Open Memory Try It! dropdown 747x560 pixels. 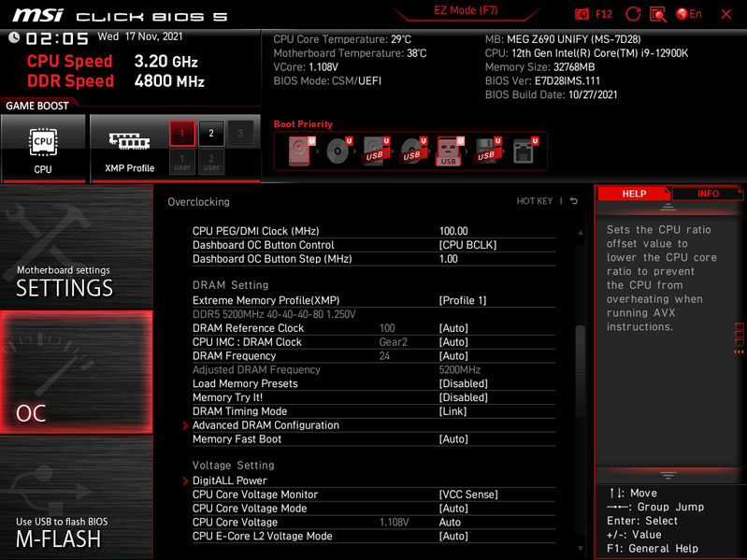(463, 397)
